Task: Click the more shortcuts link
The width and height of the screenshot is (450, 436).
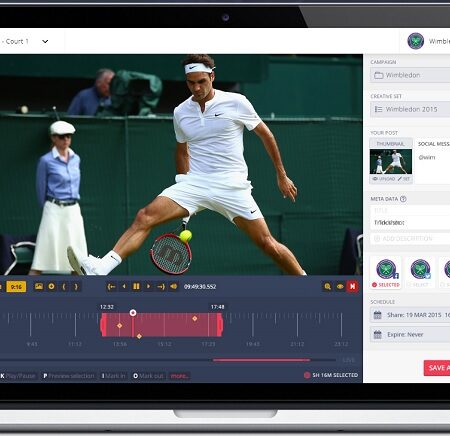Action: click(179, 376)
